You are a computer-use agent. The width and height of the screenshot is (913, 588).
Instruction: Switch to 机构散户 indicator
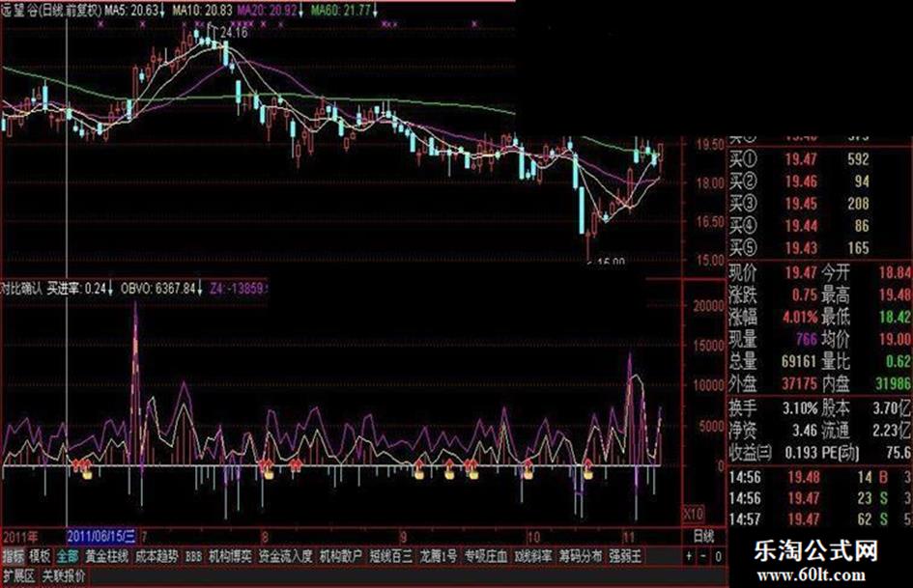[341, 556]
